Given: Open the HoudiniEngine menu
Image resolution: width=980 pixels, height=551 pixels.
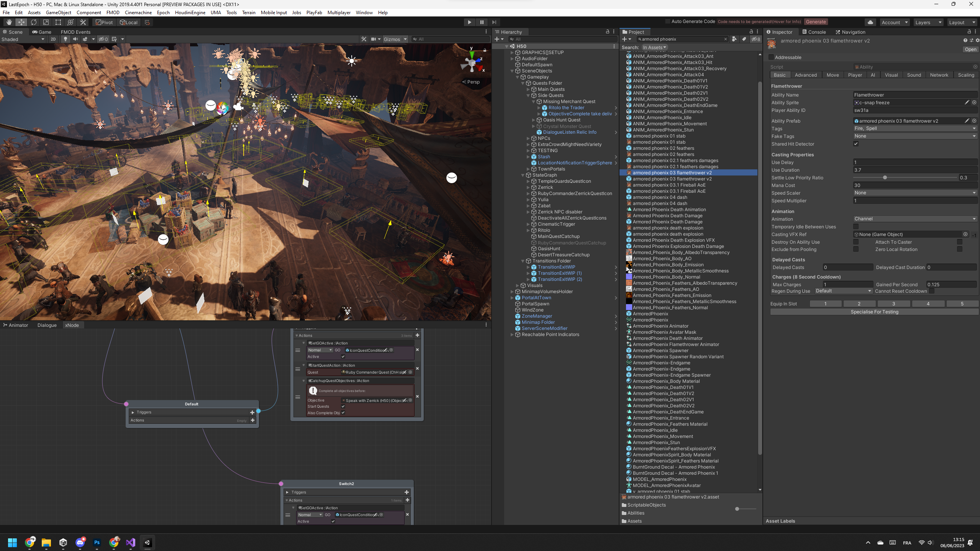Looking at the screenshot, I should click(x=190, y=12).
